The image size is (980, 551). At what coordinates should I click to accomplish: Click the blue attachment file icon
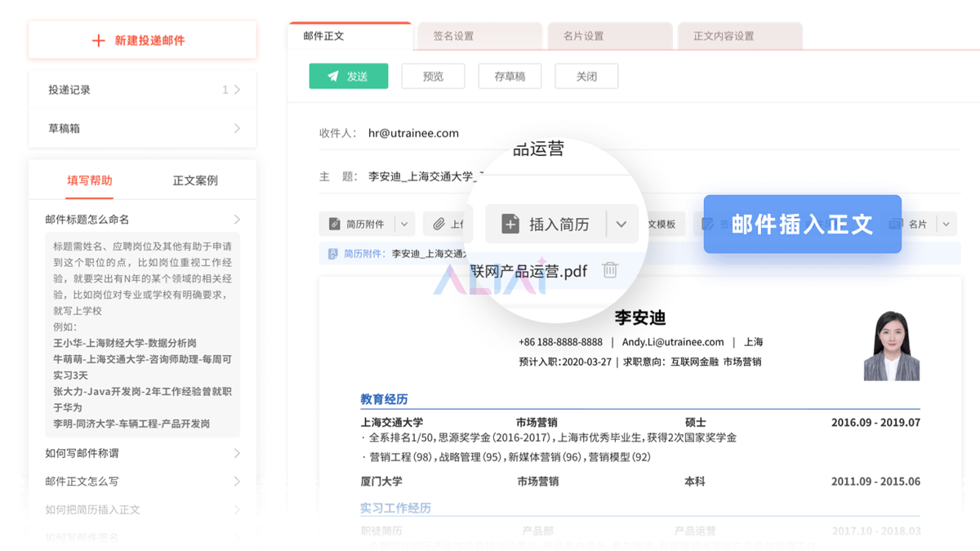332,254
